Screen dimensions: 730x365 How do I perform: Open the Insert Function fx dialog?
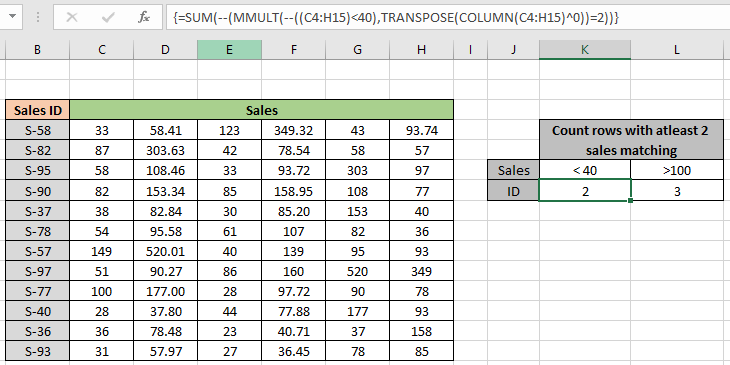pyautogui.click(x=144, y=18)
